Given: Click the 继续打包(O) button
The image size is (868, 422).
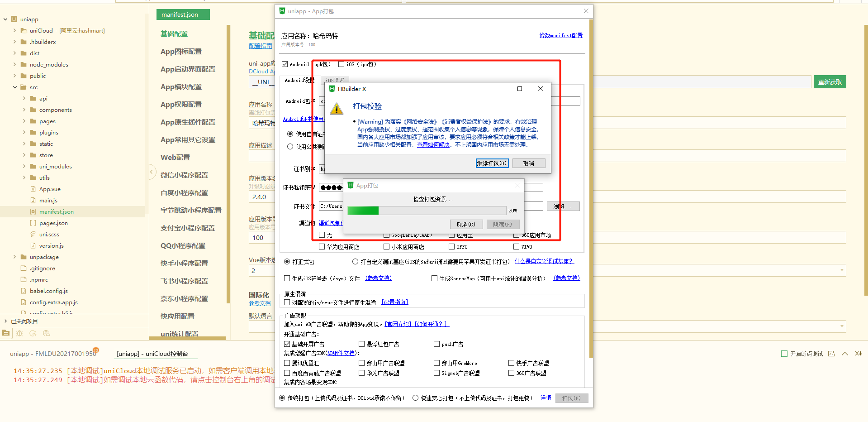Looking at the screenshot, I should [492, 163].
